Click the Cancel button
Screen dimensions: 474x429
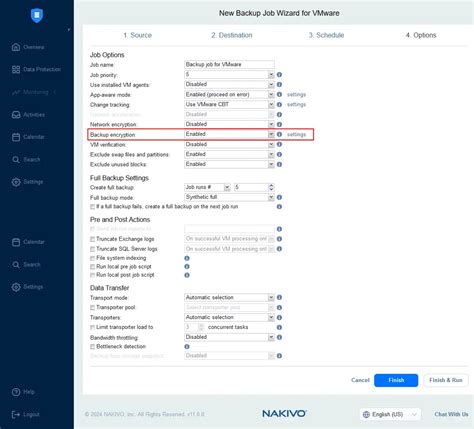click(x=360, y=380)
